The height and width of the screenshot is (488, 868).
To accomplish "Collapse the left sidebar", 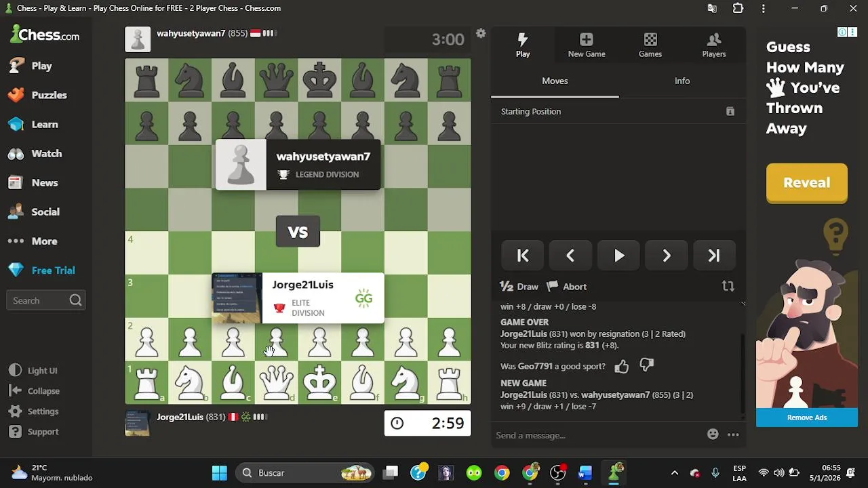I will 35,390.
